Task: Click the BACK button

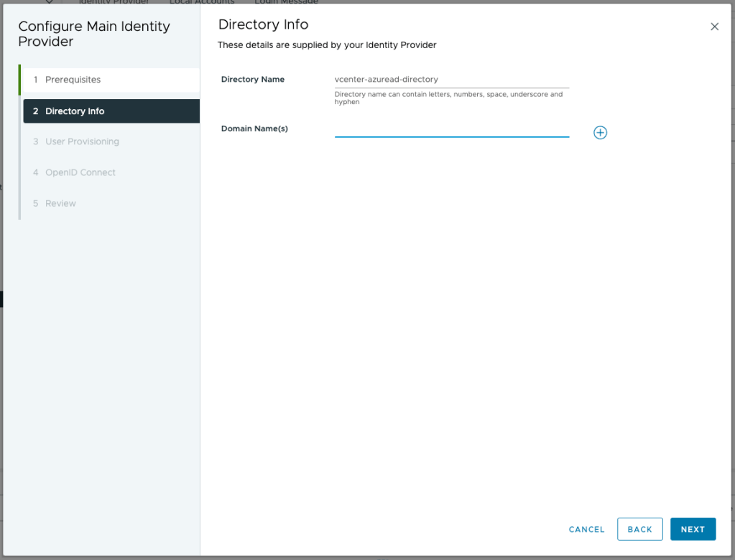Action: pos(639,529)
